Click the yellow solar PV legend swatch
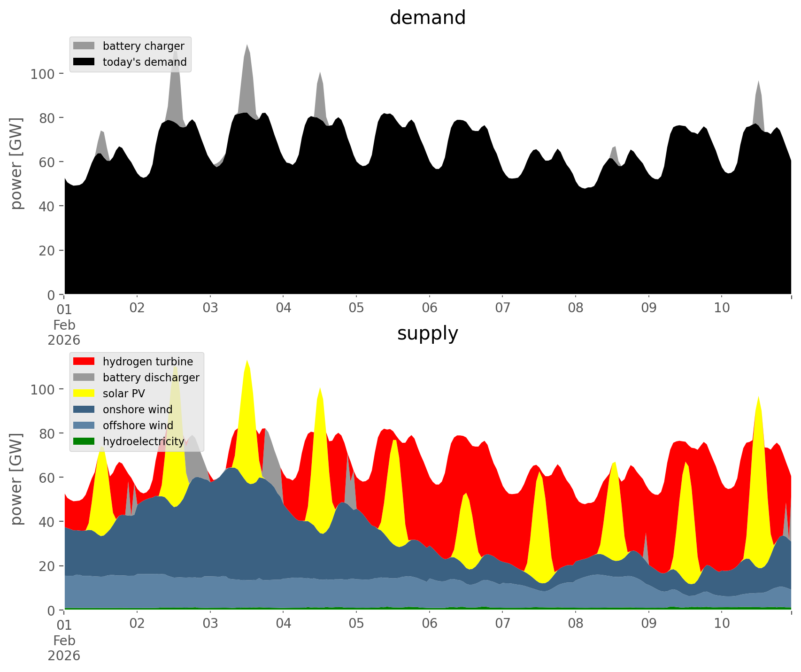 point(84,393)
